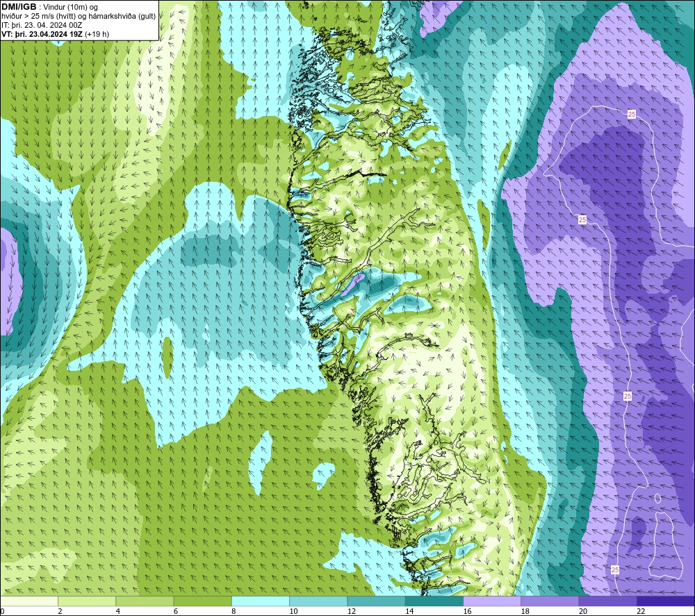
Task: Click the legend scale value "10"
Action: (x=293, y=611)
